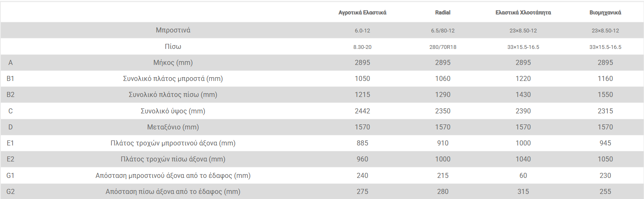Select the "Μεταξόνιο (mm)" row label
This screenshot has height=199, width=644.
173,127
